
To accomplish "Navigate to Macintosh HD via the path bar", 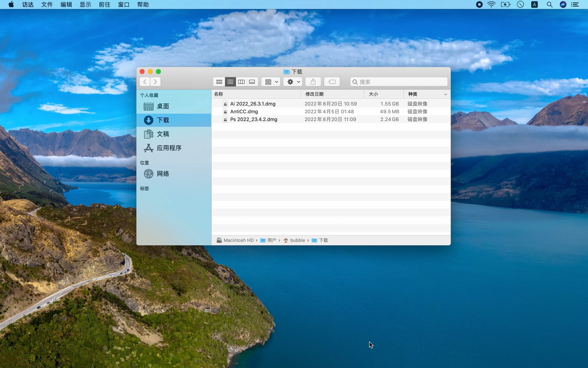I will [239, 240].
